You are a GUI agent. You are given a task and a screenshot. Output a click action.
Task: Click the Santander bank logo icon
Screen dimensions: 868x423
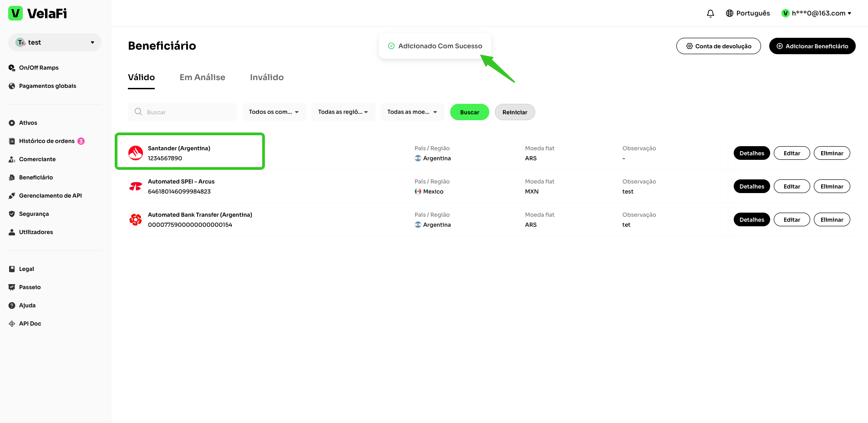pos(136,153)
